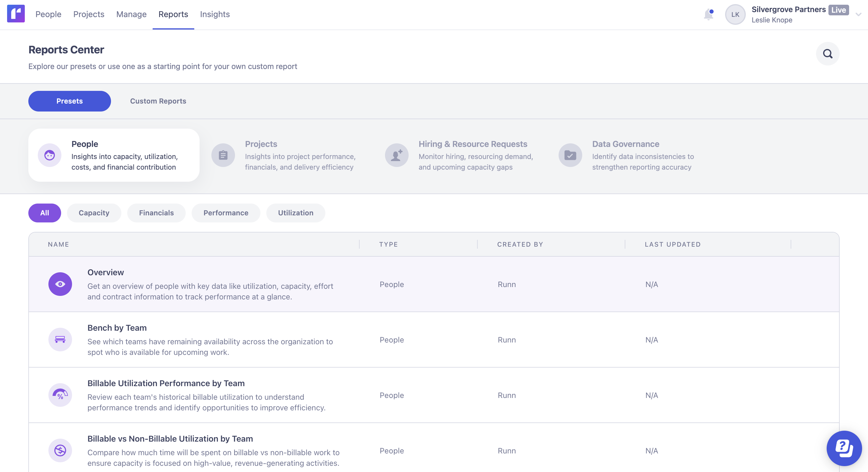Filter reports by Capacity
The width and height of the screenshot is (868, 472).
[x=94, y=213]
